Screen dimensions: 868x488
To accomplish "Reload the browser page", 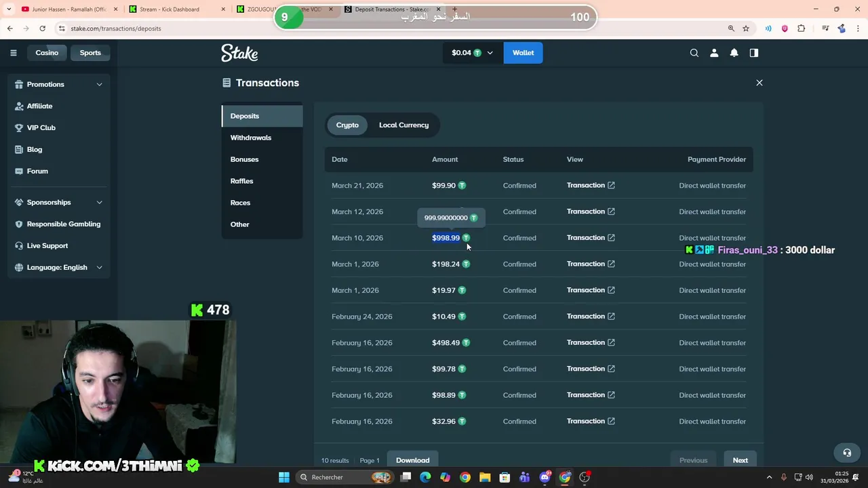I will tap(42, 28).
